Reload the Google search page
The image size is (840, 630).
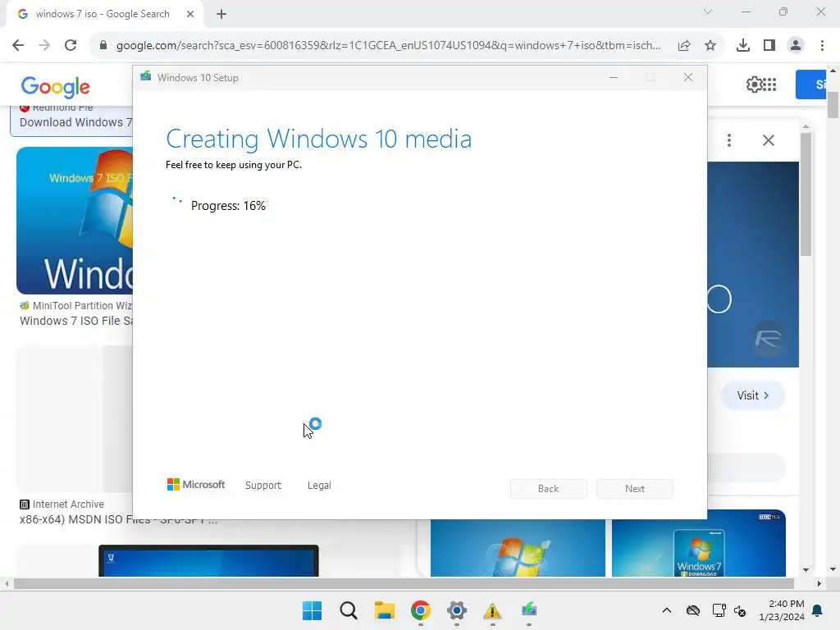(x=71, y=46)
